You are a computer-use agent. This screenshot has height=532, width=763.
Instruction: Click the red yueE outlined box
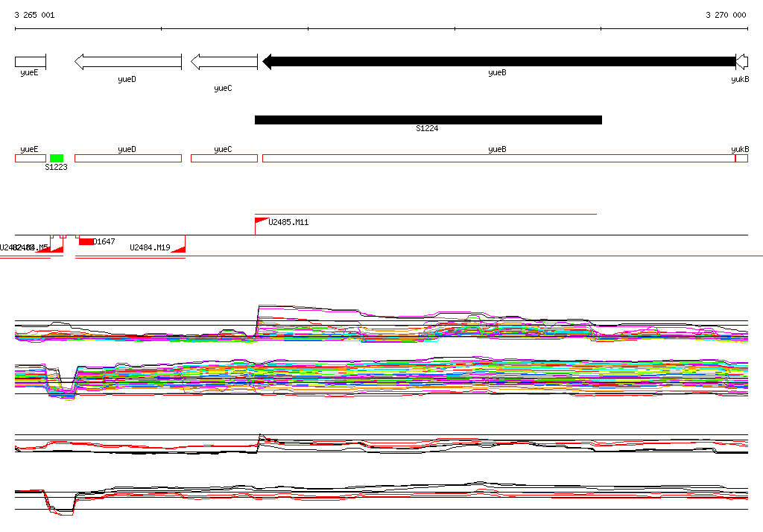coord(30,158)
